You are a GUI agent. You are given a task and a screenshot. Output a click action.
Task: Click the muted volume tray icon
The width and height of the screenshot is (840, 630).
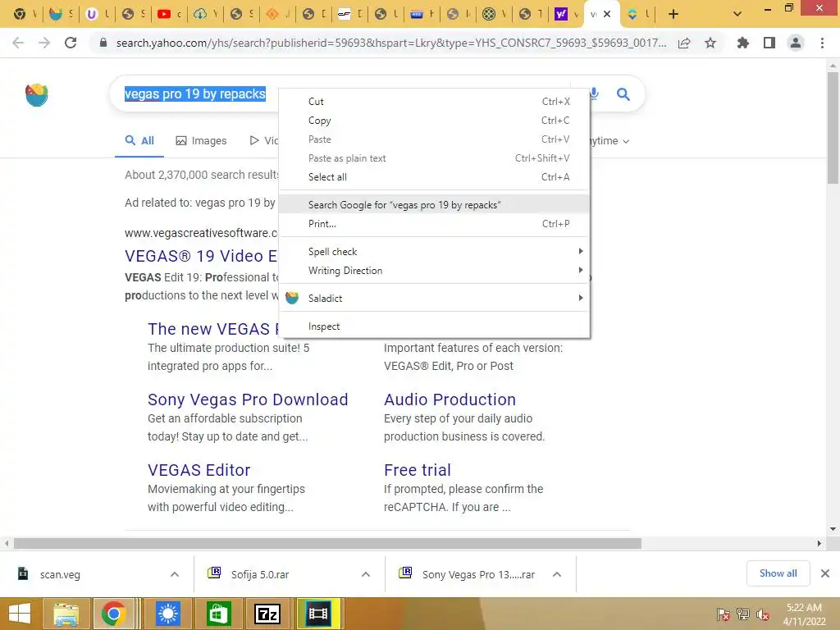point(762,614)
